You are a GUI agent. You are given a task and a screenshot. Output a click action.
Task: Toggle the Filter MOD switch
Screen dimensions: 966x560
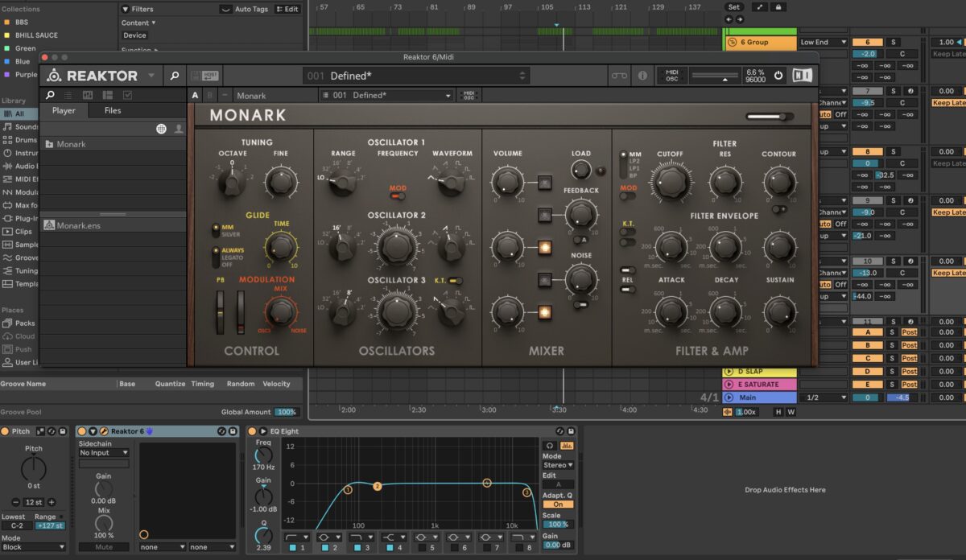click(x=628, y=195)
